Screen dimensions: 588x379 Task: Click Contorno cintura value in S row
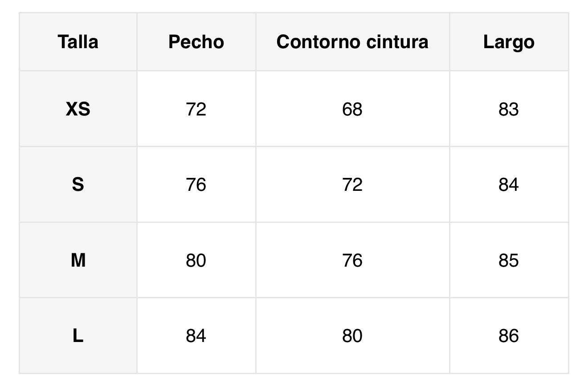click(x=352, y=185)
